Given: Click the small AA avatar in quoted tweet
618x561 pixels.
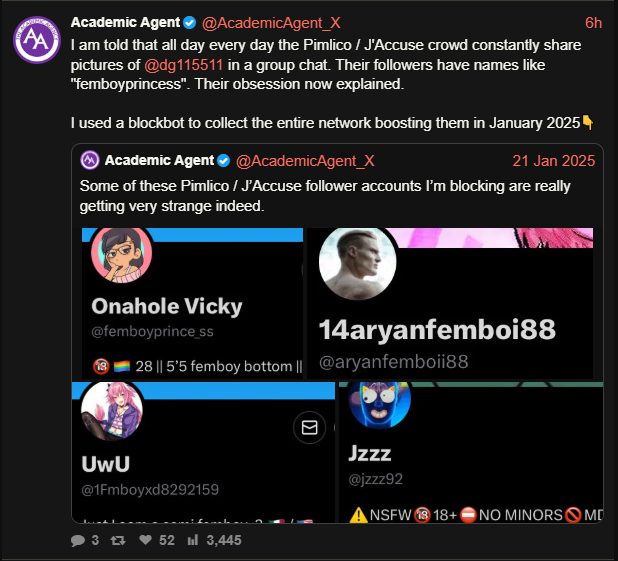Looking at the screenshot, I should 90,160.
